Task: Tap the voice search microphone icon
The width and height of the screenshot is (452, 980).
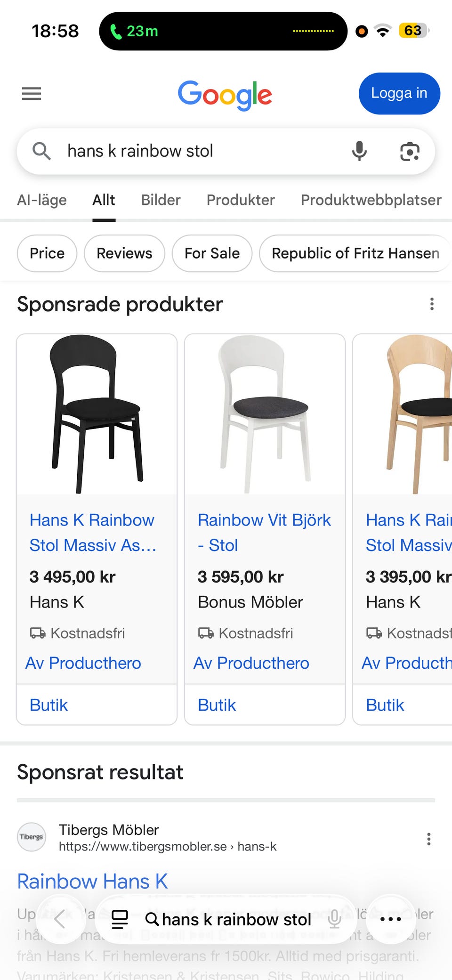Action: point(359,151)
